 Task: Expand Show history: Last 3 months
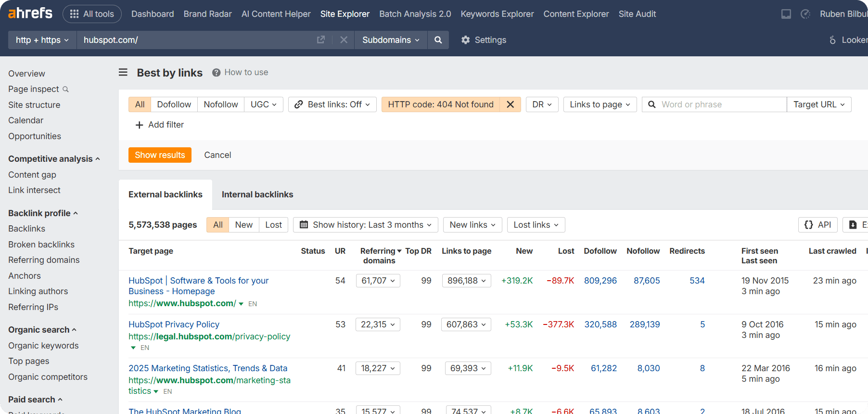click(365, 225)
